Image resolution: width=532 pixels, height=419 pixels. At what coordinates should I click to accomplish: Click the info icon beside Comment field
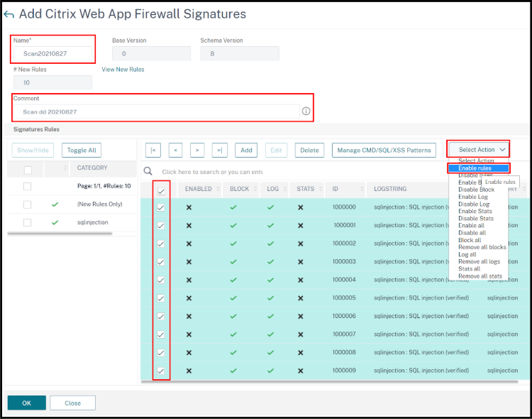point(306,111)
